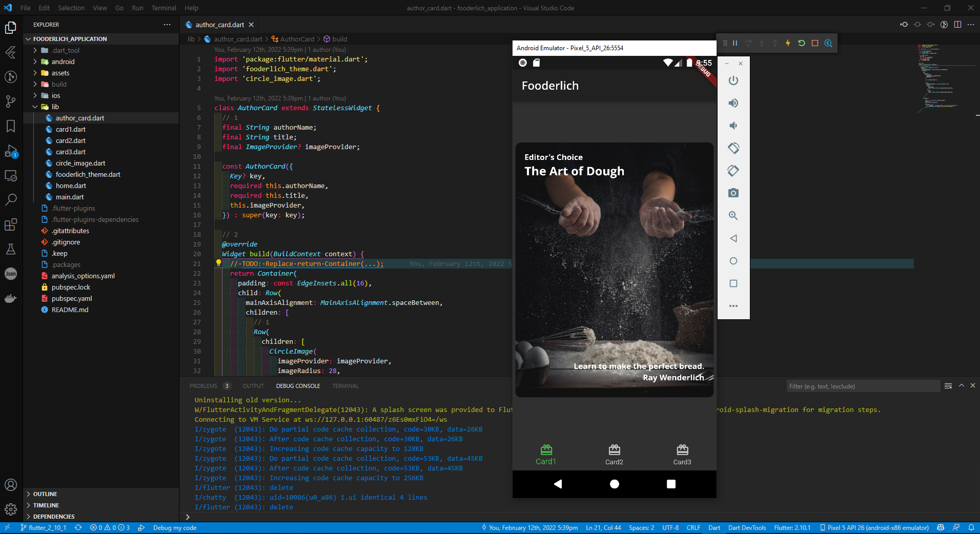
Task: Take a screenshot with the emulator camera icon
Action: [x=733, y=193]
